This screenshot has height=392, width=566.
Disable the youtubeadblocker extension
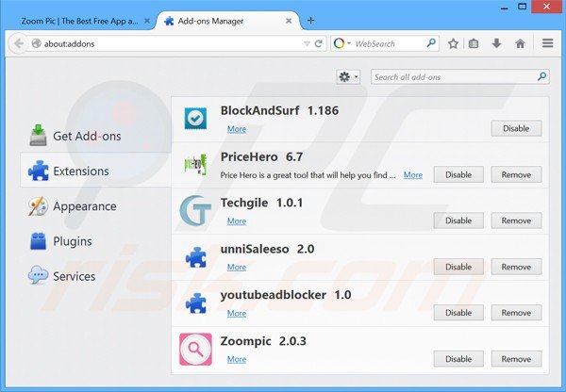[458, 313]
